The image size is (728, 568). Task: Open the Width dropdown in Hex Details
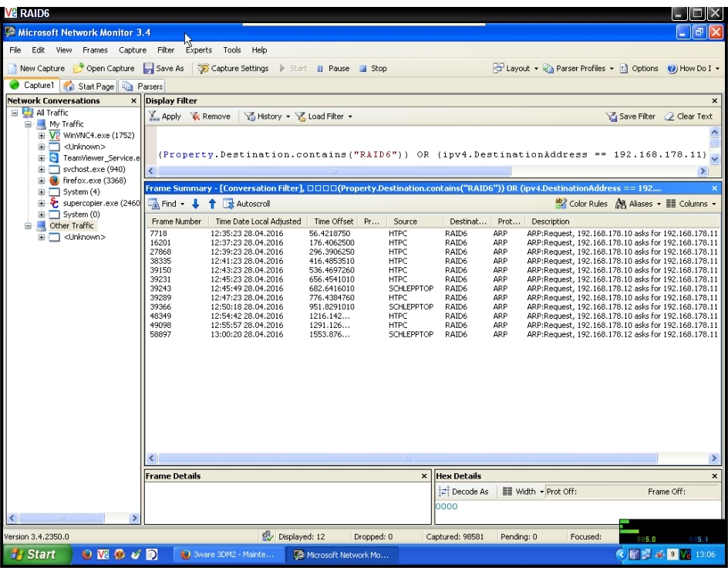tap(523, 492)
